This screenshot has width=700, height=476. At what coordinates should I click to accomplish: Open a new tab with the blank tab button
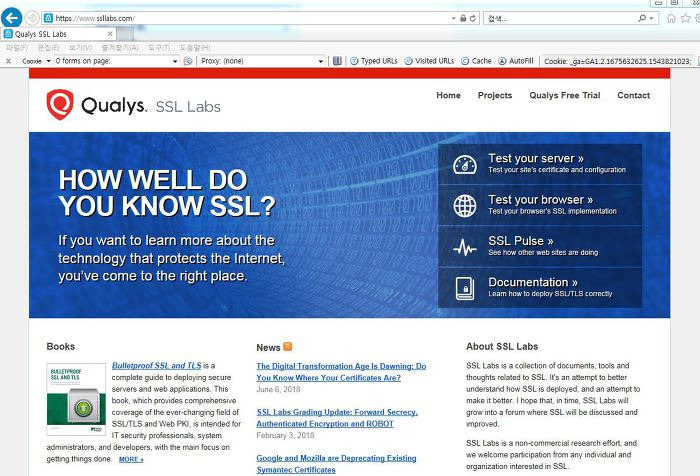(x=125, y=34)
